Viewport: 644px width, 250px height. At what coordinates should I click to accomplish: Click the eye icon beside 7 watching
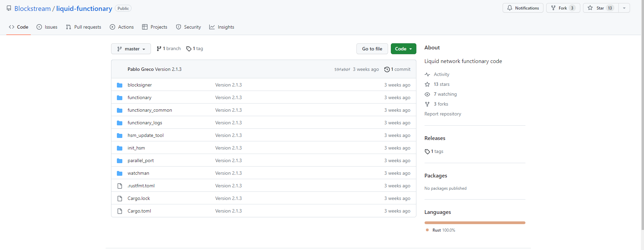pyautogui.click(x=427, y=94)
